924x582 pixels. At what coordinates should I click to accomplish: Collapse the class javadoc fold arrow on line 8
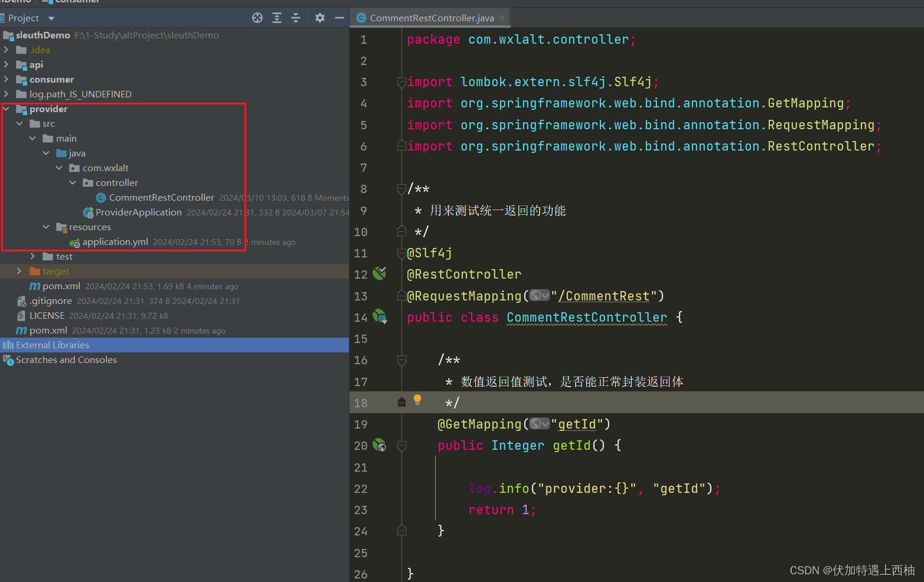(x=402, y=189)
